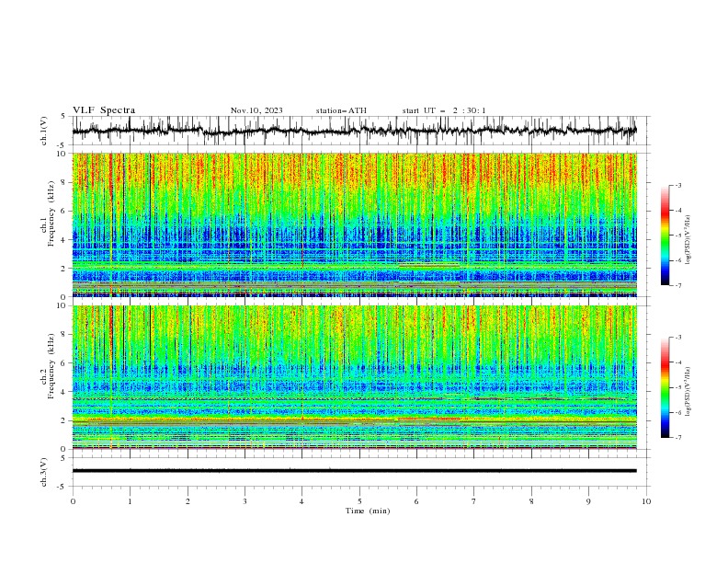Select the lower color bar "log(PSD)(V²/Hz)" label
Image resolution: width=728 pixels, height=563 pixels.
(x=688, y=391)
